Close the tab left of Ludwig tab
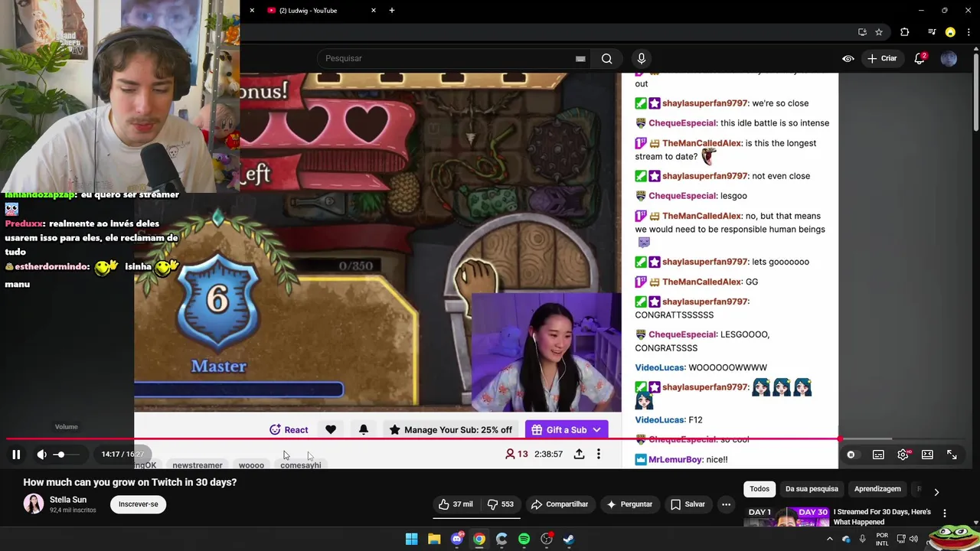 pyautogui.click(x=252, y=11)
